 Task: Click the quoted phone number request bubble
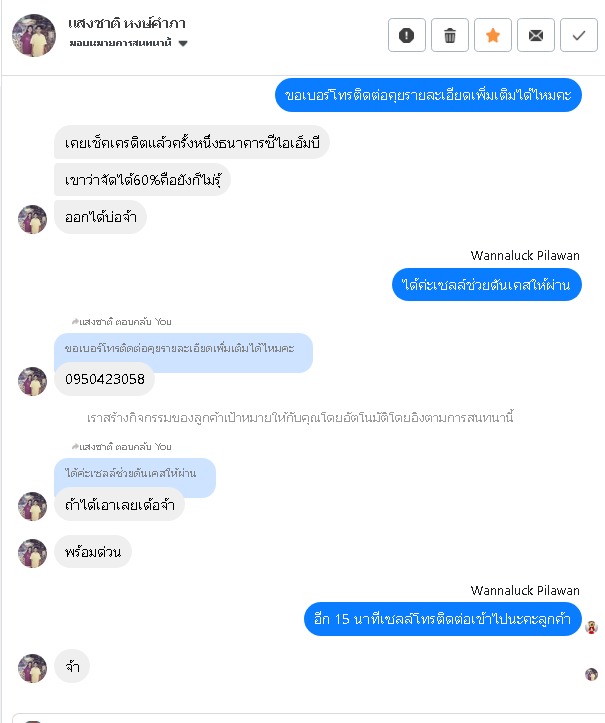coord(184,348)
